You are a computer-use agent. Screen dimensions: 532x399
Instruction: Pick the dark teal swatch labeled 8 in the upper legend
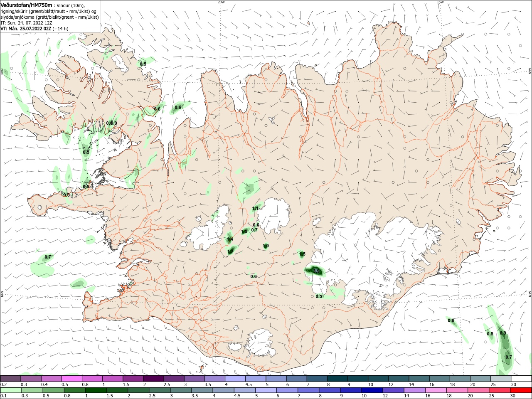[x=337, y=379]
